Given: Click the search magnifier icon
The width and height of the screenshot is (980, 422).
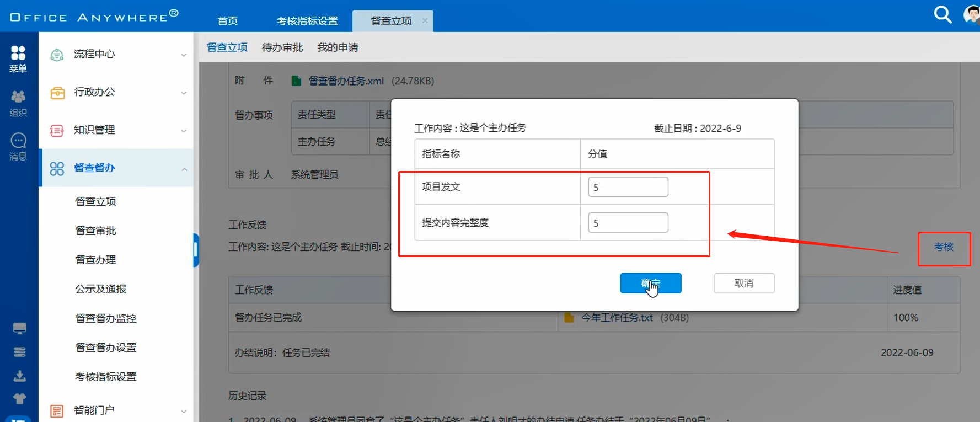Looking at the screenshot, I should pyautogui.click(x=942, y=14).
